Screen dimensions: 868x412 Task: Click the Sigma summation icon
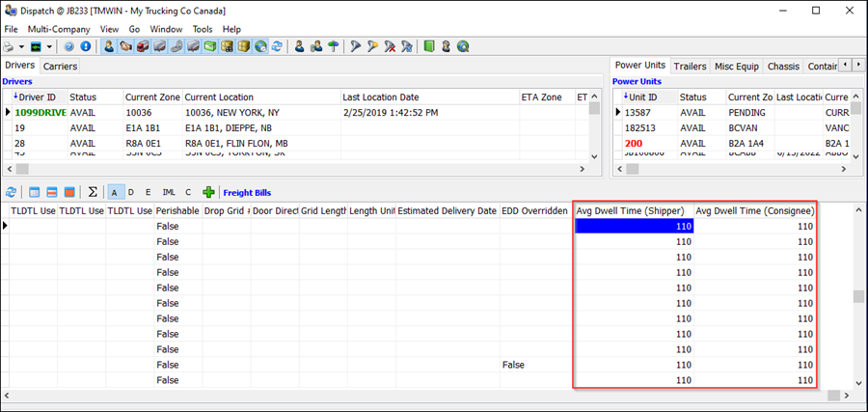click(93, 192)
